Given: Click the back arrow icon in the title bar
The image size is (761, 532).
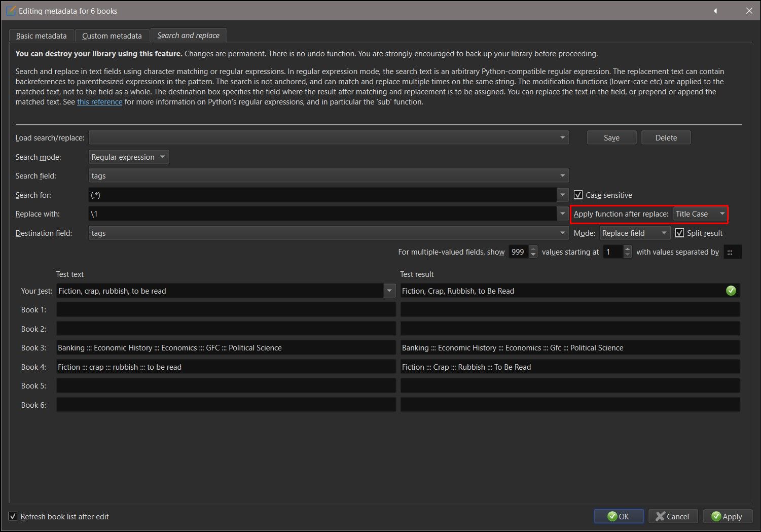Looking at the screenshot, I should pyautogui.click(x=715, y=11).
